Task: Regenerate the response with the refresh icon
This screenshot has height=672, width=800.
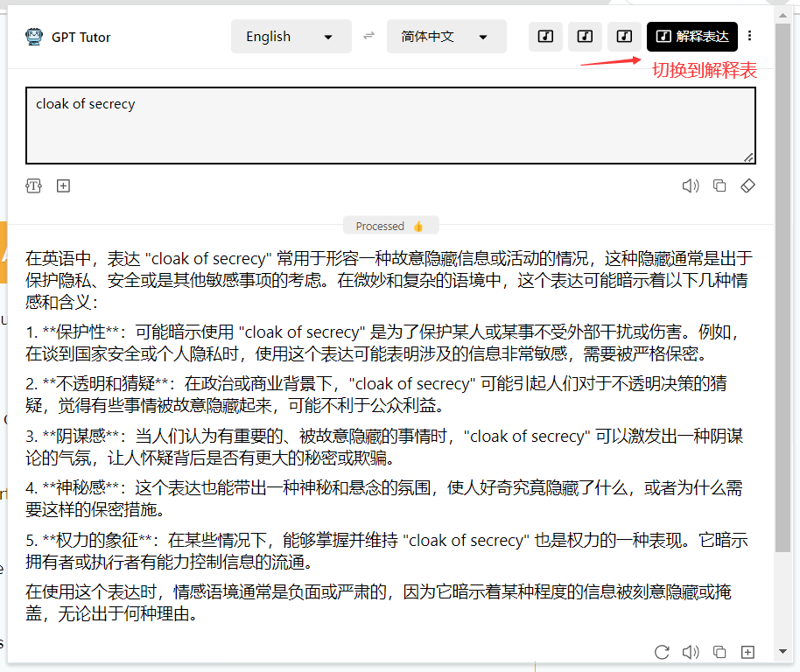Action: point(662,652)
